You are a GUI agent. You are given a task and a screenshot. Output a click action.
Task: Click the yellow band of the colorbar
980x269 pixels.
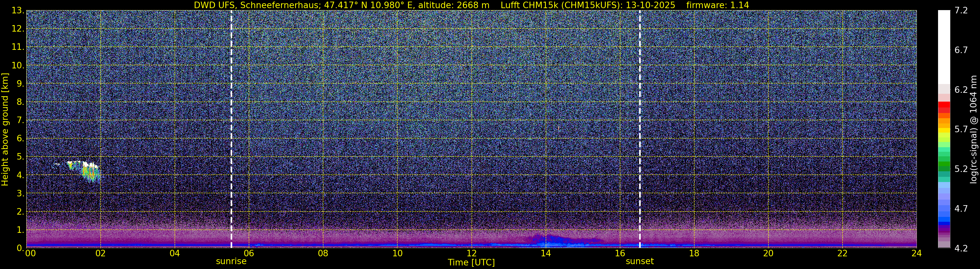pyautogui.click(x=944, y=131)
